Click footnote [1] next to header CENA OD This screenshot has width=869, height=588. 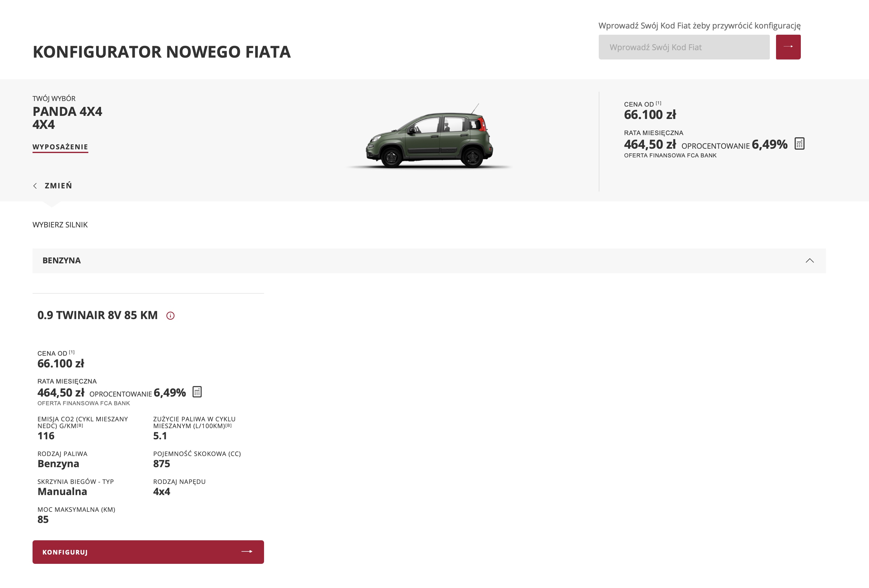click(x=659, y=103)
